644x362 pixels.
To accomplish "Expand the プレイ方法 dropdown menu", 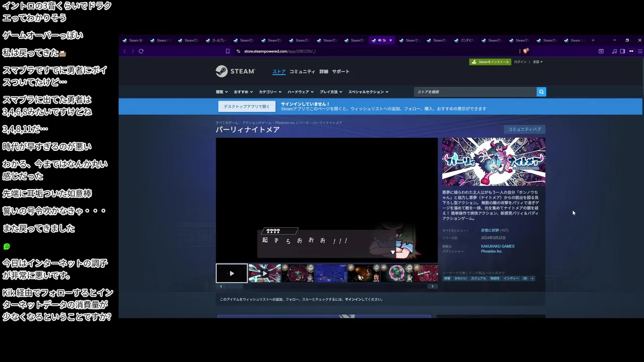I will 331,92.
